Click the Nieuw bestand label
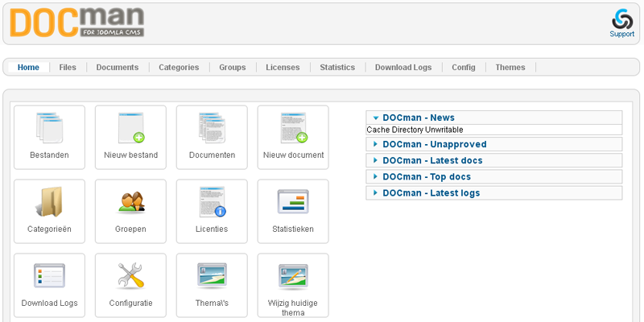644x322 pixels. click(x=130, y=155)
